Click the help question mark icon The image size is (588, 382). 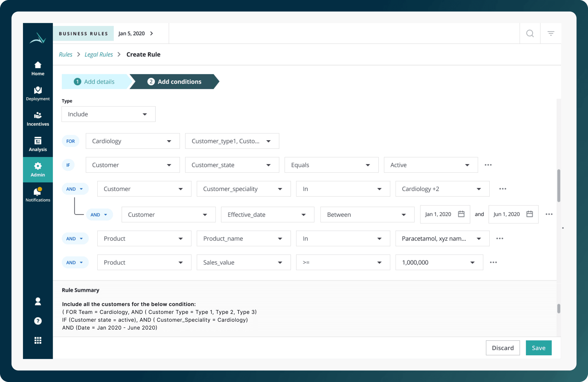[x=38, y=321]
